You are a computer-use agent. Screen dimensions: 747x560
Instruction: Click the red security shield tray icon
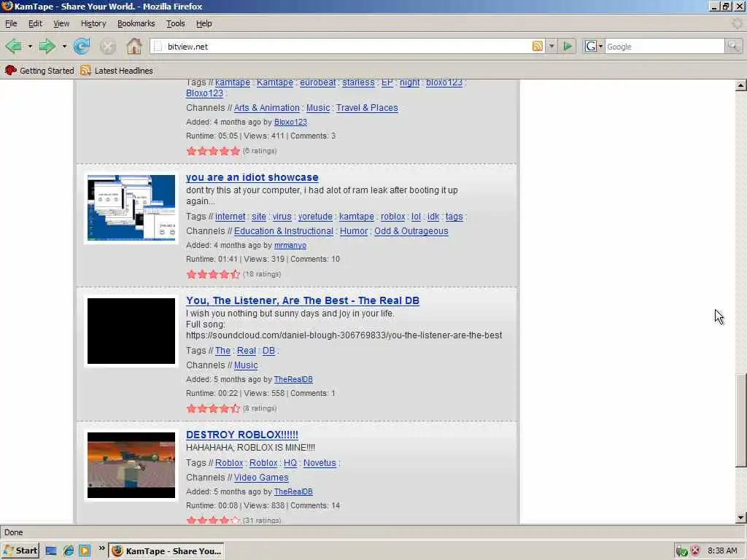coord(695,551)
